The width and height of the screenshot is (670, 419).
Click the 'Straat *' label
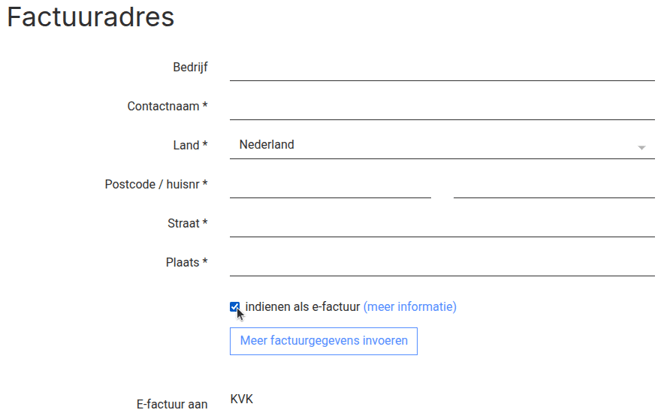point(187,223)
